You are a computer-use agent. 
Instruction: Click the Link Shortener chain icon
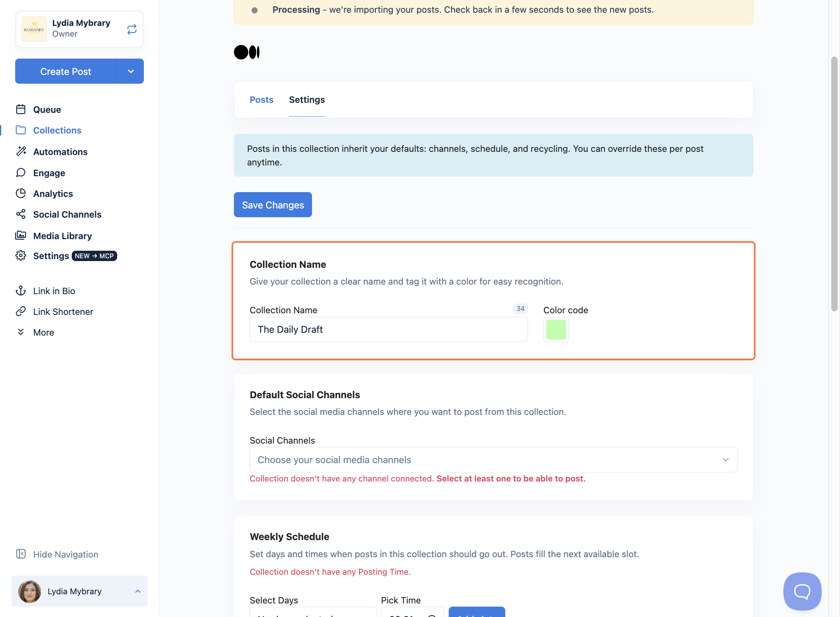point(21,311)
